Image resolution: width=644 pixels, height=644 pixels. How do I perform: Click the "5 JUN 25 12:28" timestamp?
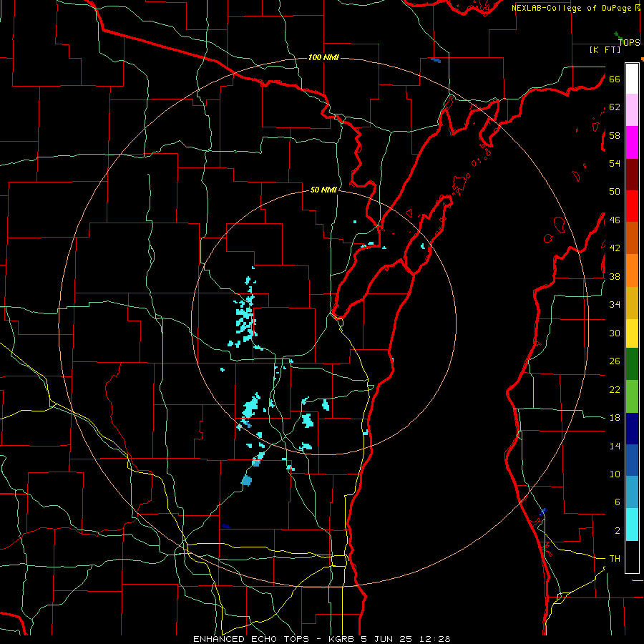click(x=406, y=639)
